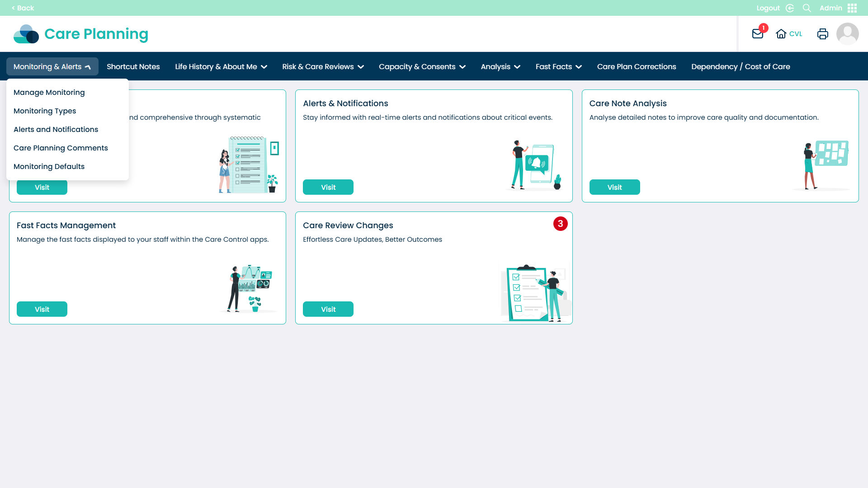Image resolution: width=868 pixels, height=488 pixels.
Task: Click the home icon next to CVL
Action: pos(782,33)
